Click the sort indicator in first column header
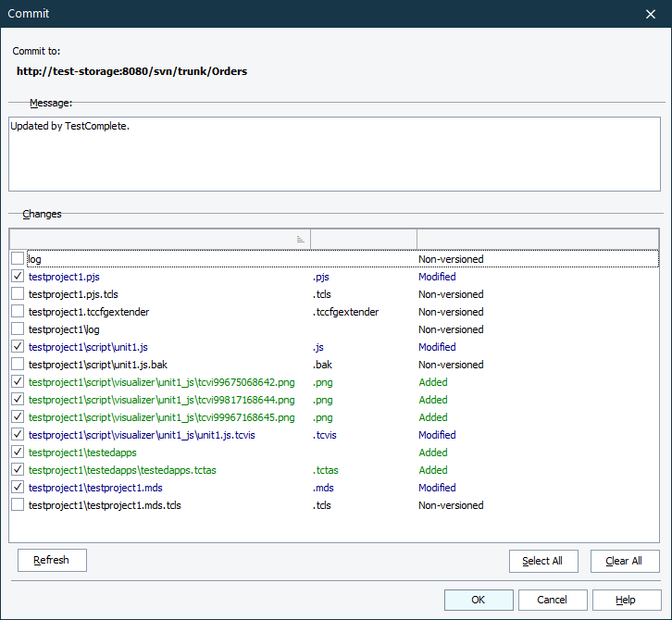Screen dimensions: 672x620 coord(300,239)
